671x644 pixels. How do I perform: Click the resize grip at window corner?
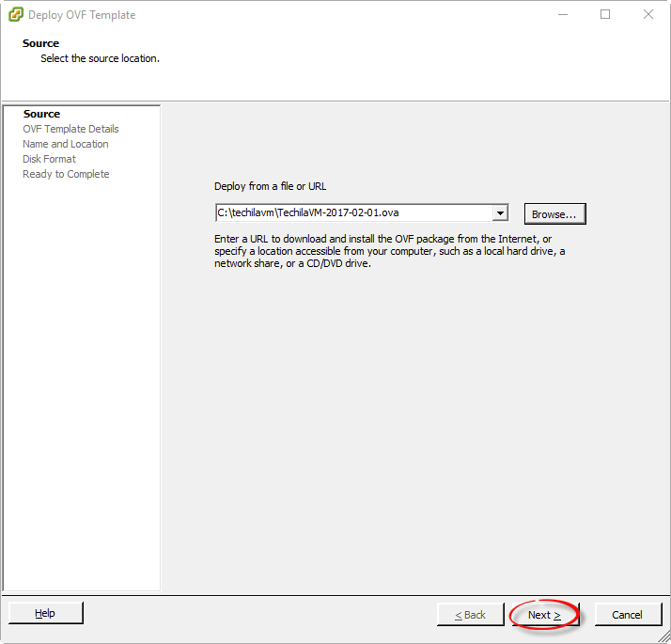pyautogui.click(x=663, y=636)
